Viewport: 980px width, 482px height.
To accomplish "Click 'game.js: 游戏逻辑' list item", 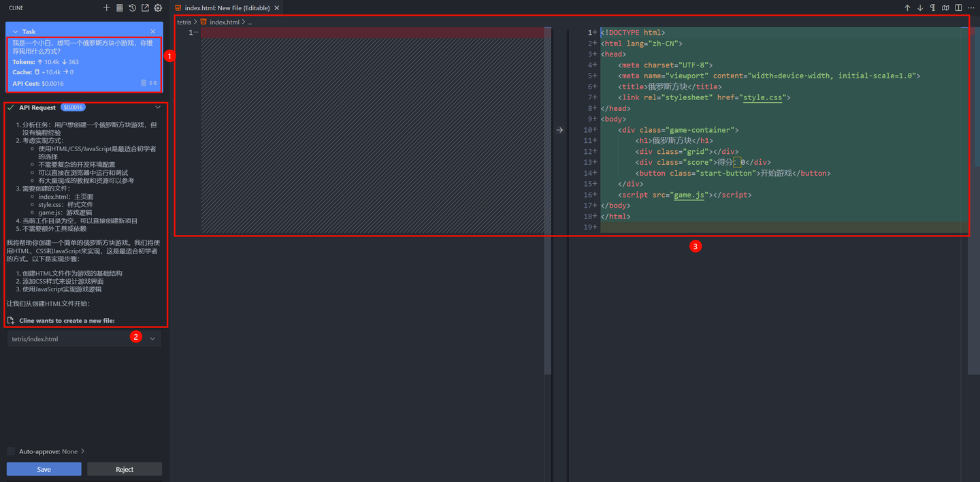I will 65,213.
